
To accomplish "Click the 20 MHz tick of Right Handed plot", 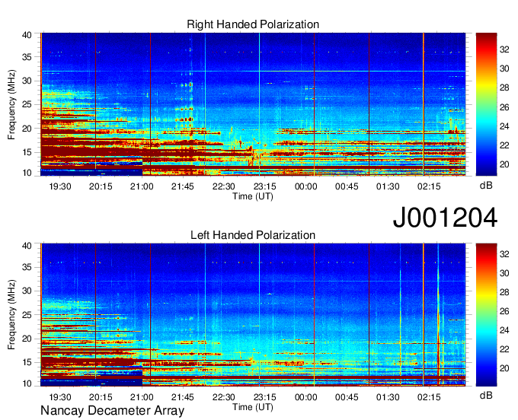I will [x=27, y=129].
